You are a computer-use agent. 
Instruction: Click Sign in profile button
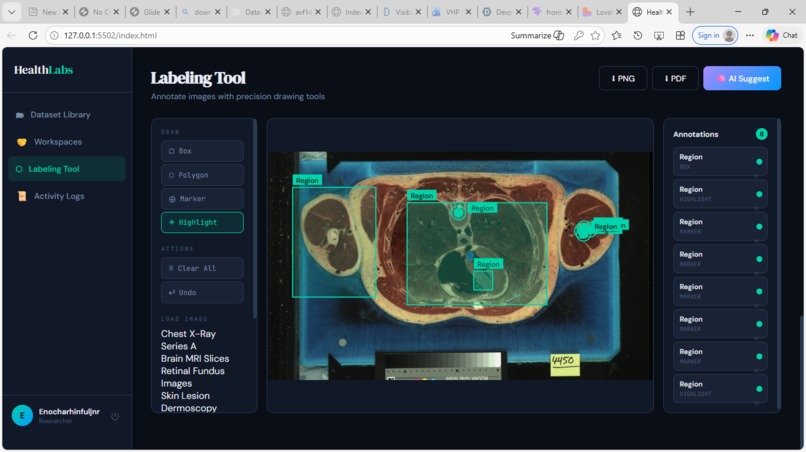(715, 35)
